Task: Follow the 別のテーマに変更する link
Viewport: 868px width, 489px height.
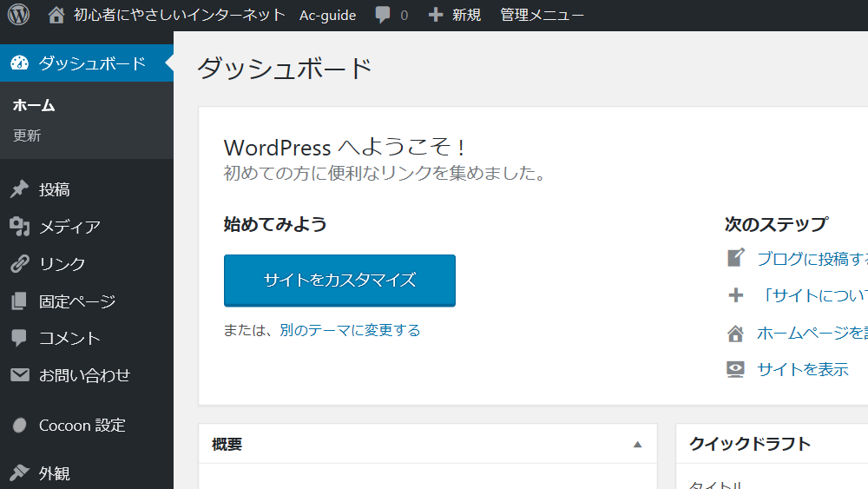Action: click(x=350, y=330)
